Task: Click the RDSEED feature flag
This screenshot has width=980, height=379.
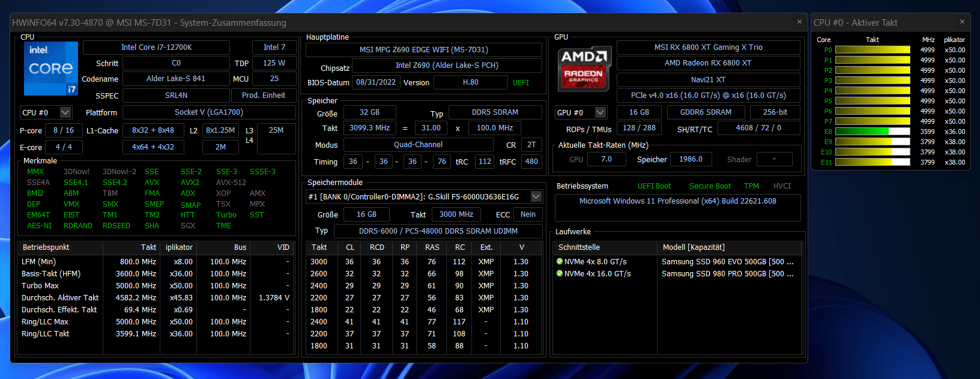Action: [116, 226]
